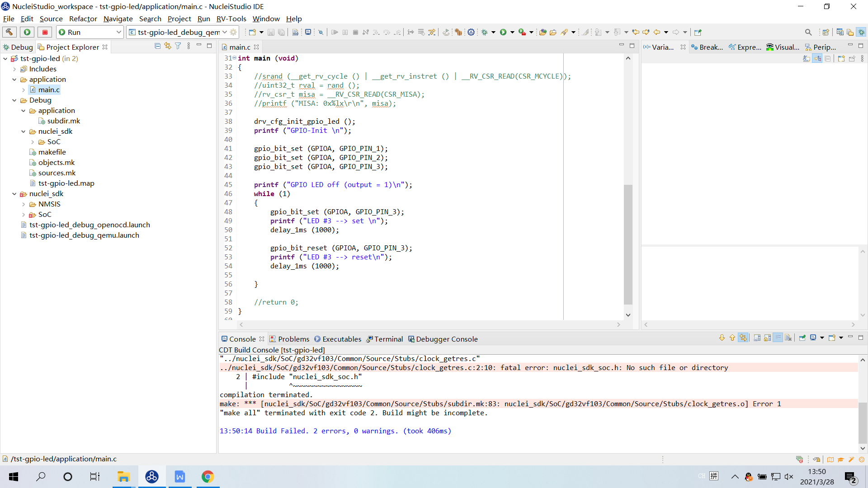This screenshot has height=488, width=868.
Task: Switch to the Executables tab
Action: pyautogui.click(x=338, y=339)
